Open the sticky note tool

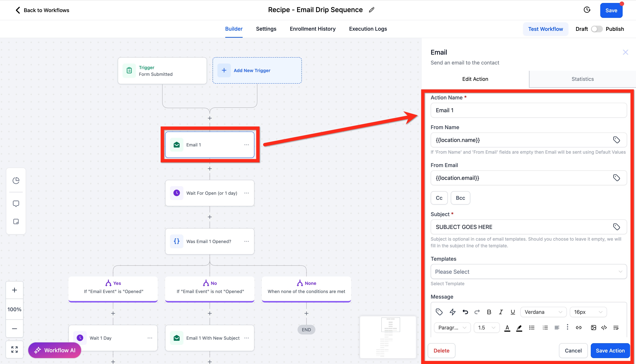tap(16, 221)
